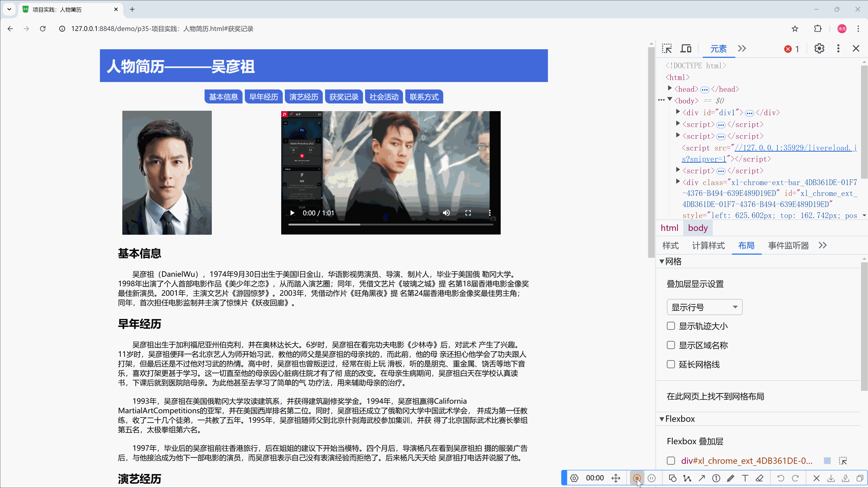Viewport: 868px width, 488px height.
Task: Switch to the 元素 tab
Action: click(718, 49)
